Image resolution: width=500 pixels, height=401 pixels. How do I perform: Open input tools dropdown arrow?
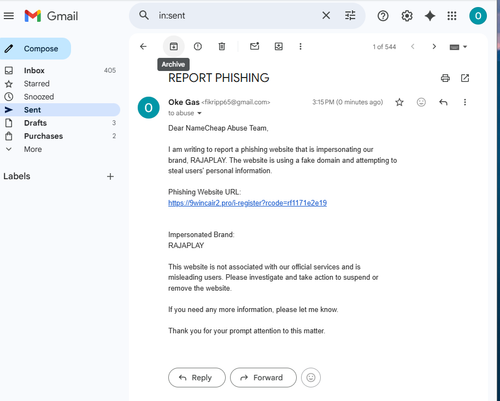[465, 47]
